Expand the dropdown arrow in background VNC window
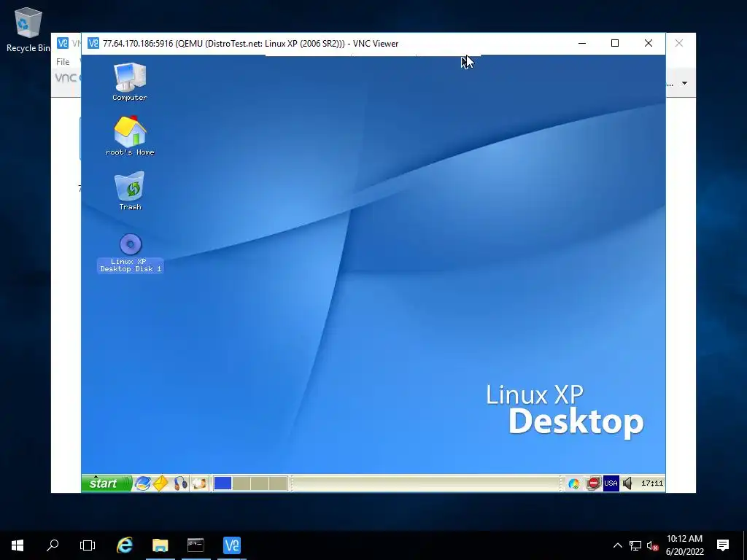The image size is (747, 560). click(x=684, y=83)
